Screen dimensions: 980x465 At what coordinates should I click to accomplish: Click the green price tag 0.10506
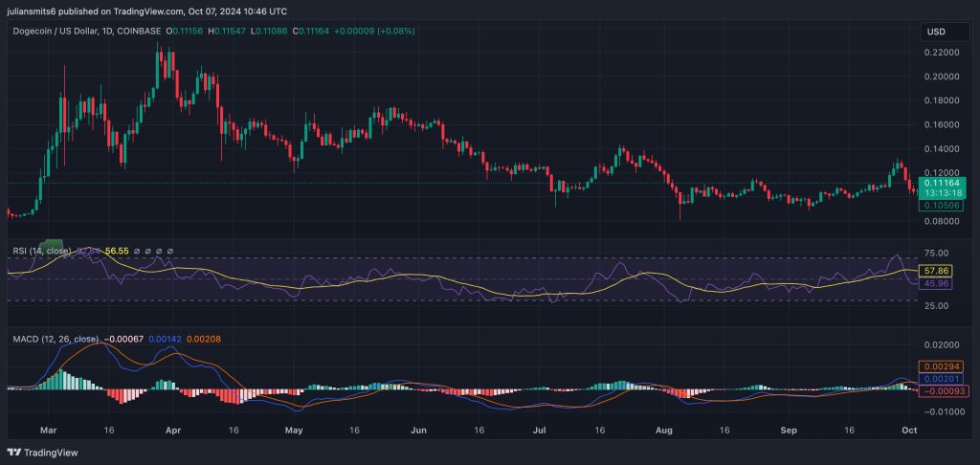coord(940,206)
